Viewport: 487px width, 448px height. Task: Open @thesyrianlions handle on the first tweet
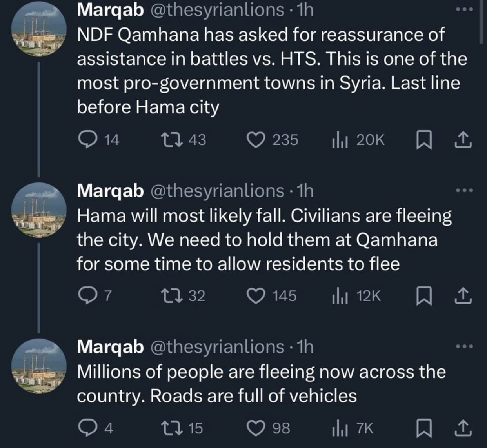click(x=217, y=10)
